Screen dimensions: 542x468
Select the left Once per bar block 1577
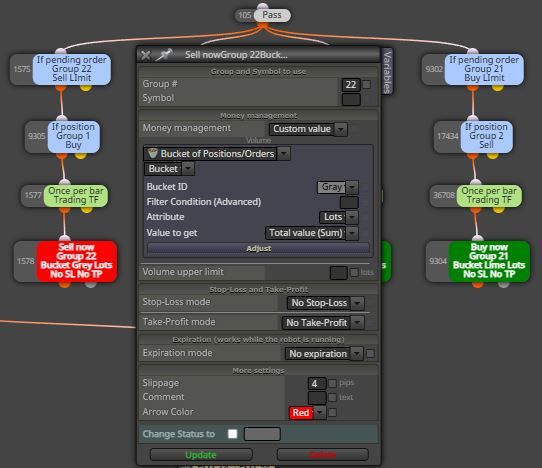pyautogui.click(x=76, y=196)
